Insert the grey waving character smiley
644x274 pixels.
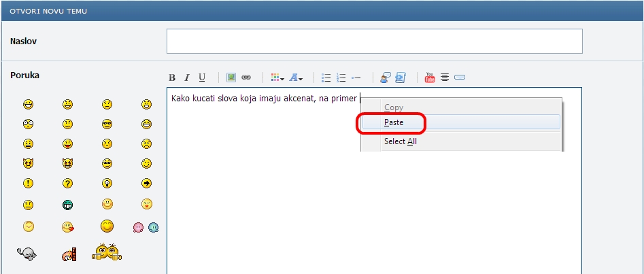[27, 255]
